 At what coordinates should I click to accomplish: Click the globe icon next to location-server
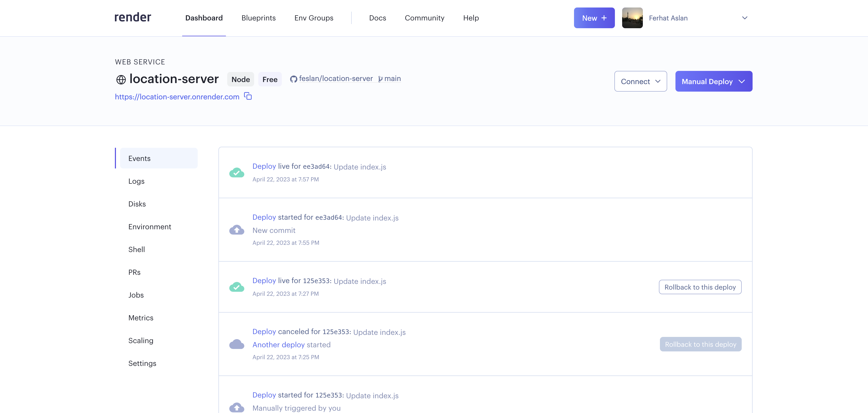121,79
